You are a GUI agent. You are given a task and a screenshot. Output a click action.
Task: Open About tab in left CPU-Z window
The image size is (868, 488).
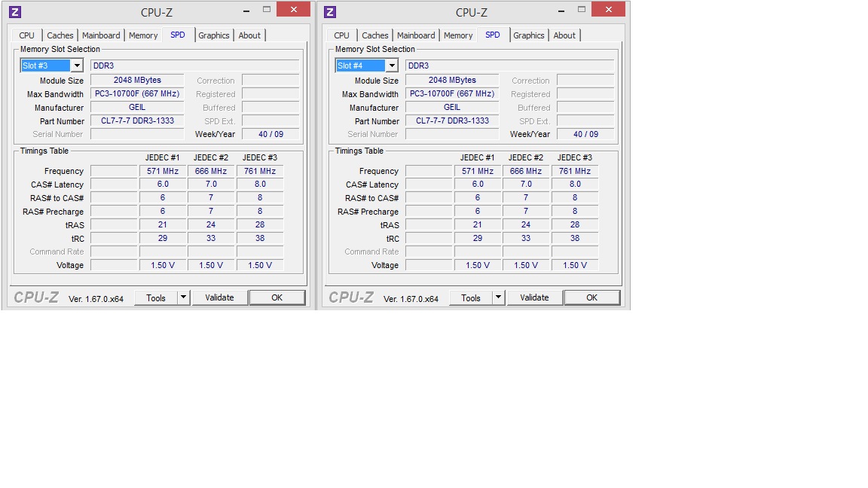click(249, 35)
